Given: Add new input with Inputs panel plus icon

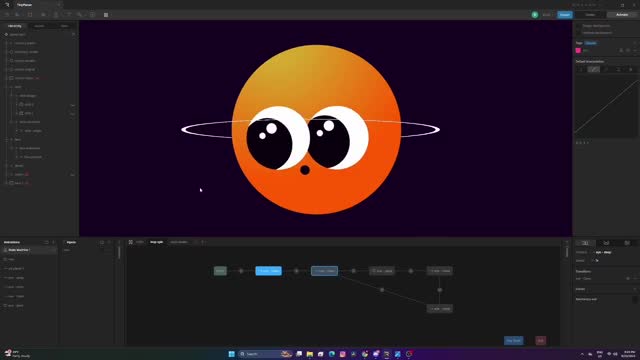Looking at the screenshot, I should coord(109,242).
